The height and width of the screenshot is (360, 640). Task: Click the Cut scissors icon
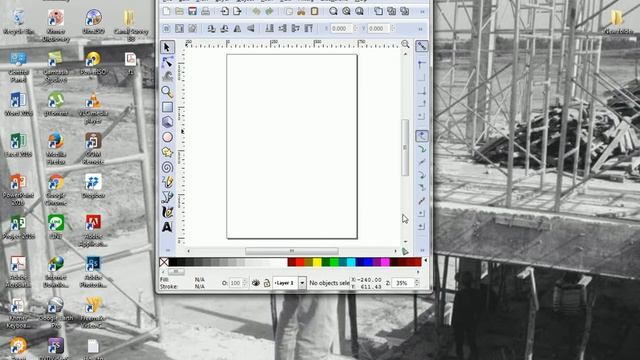coord(301,11)
